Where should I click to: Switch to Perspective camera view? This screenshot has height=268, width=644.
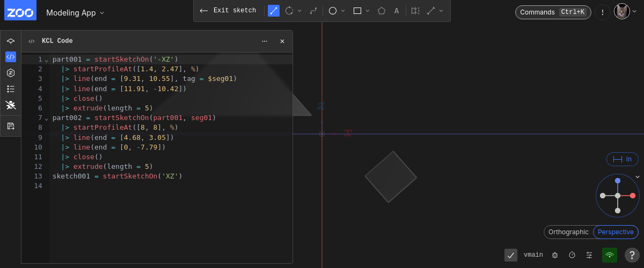click(x=616, y=232)
